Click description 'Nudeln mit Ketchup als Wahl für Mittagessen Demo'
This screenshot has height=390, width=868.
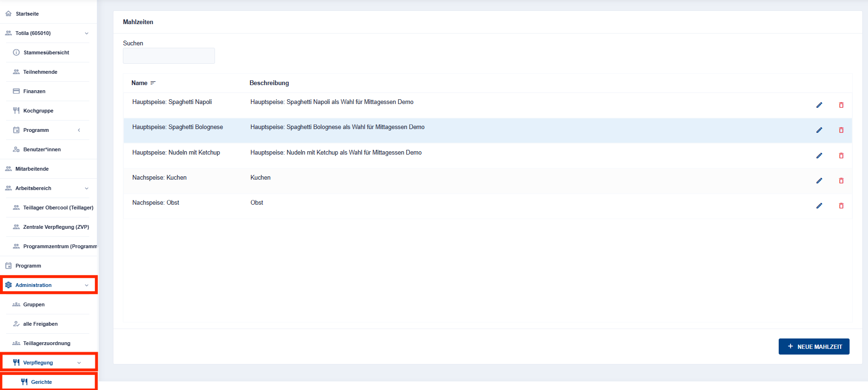336,152
